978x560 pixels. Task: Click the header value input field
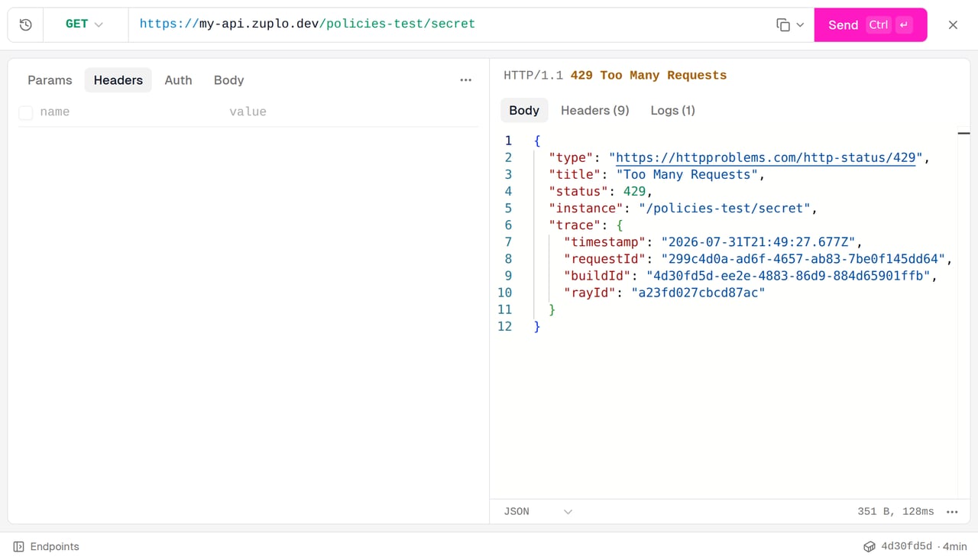point(352,112)
